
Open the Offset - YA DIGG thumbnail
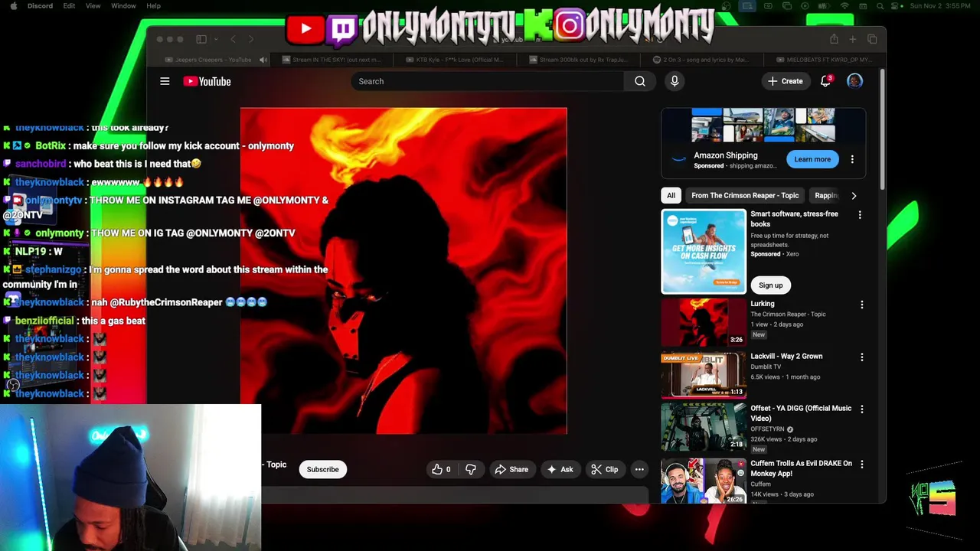coord(704,427)
